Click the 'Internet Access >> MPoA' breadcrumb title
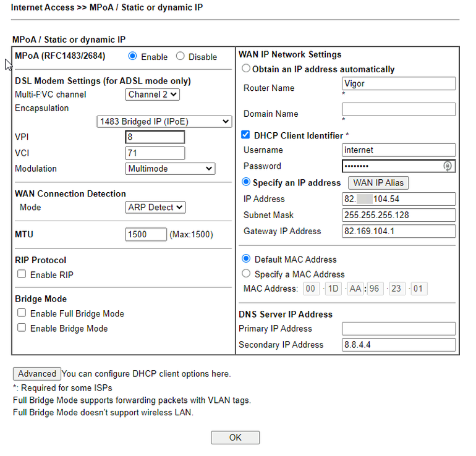 click(x=107, y=7)
